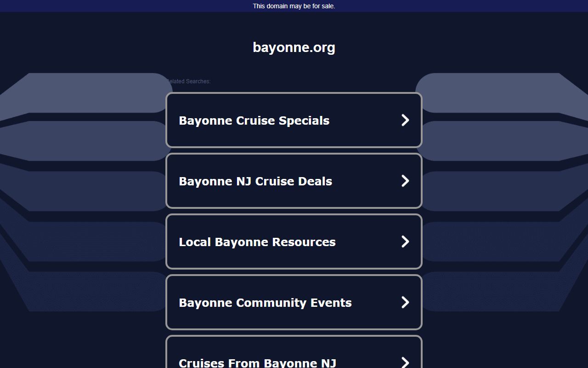This screenshot has width=588, height=368.
Task: Click the second decorative band on the left
Action: (x=92, y=141)
